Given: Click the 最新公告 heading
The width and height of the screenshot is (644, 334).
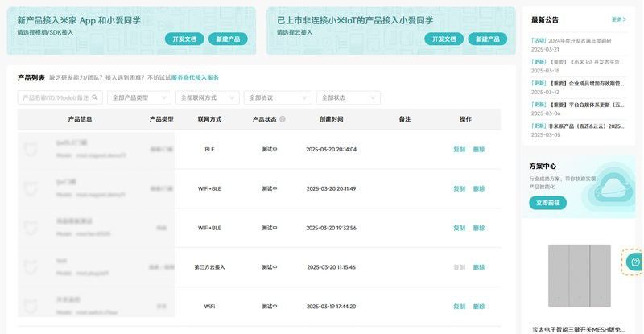Looking at the screenshot, I should point(545,19).
